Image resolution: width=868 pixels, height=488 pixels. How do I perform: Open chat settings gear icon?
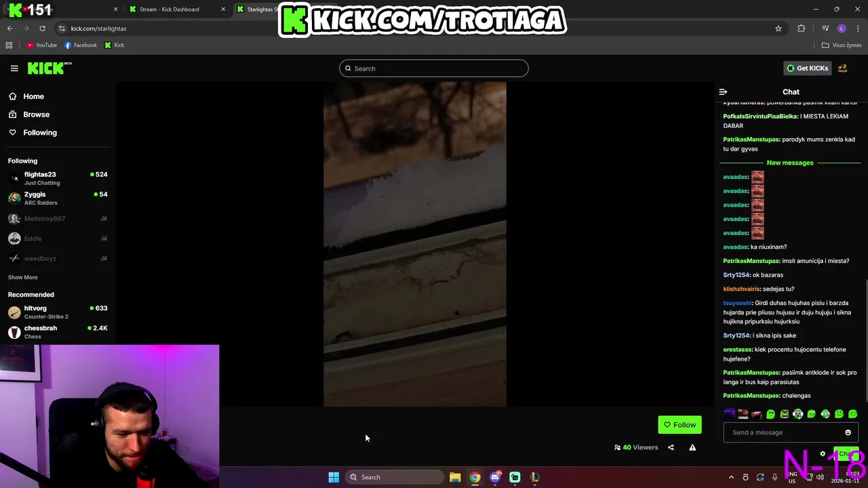pos(823,454)
